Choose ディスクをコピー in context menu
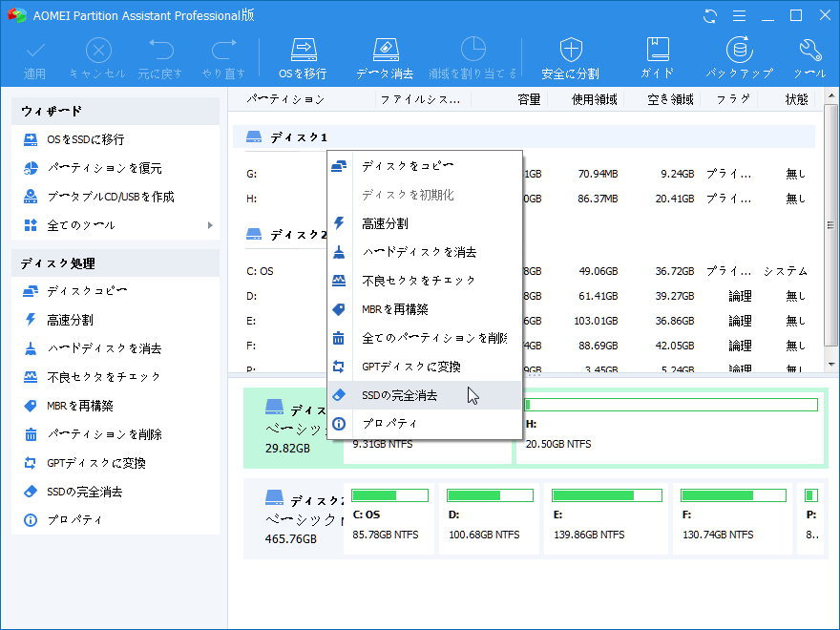This screenshot has width=840, height=630. point(424,166)
